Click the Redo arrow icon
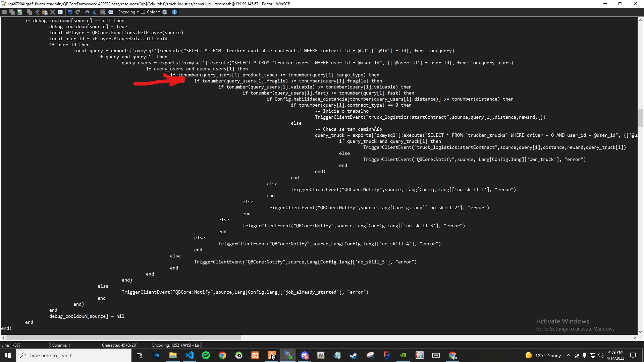 click(x=78, y=12)
